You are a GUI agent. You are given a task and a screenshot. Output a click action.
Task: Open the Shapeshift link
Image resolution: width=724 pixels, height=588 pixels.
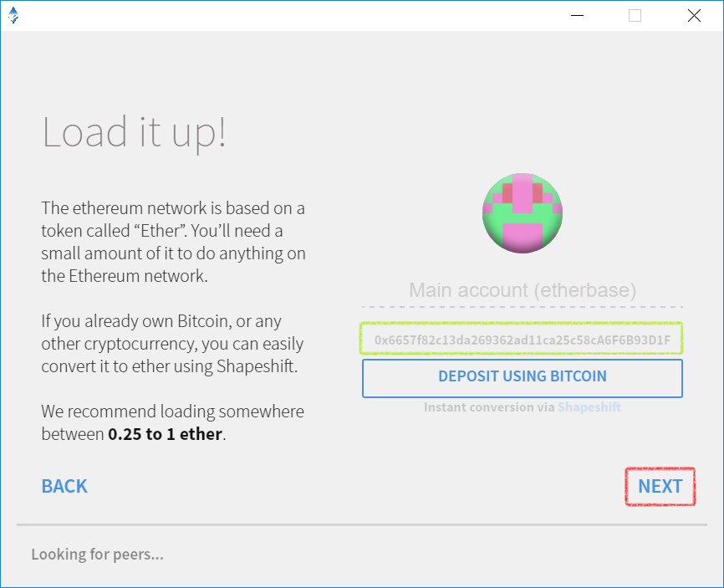589,407
